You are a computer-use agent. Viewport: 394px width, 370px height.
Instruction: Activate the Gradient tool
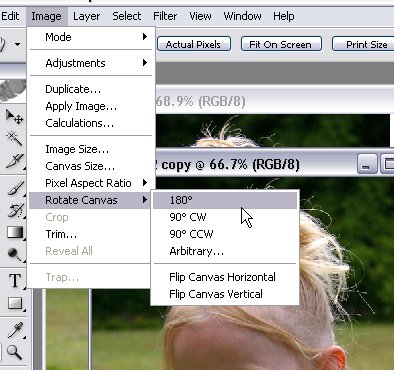click(15, 232)
